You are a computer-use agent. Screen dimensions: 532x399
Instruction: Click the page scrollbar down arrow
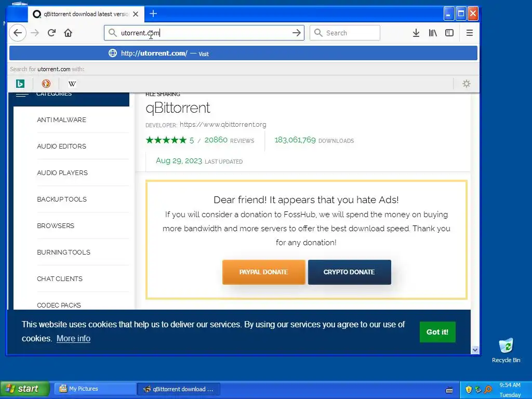point(475,350)
